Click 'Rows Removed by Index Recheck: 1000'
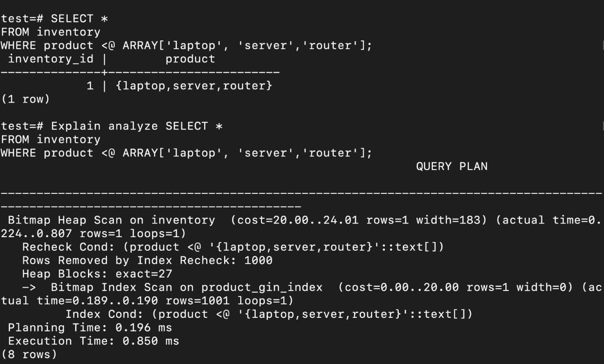Screen dimensions: 604x364 [x=147, y=260]
